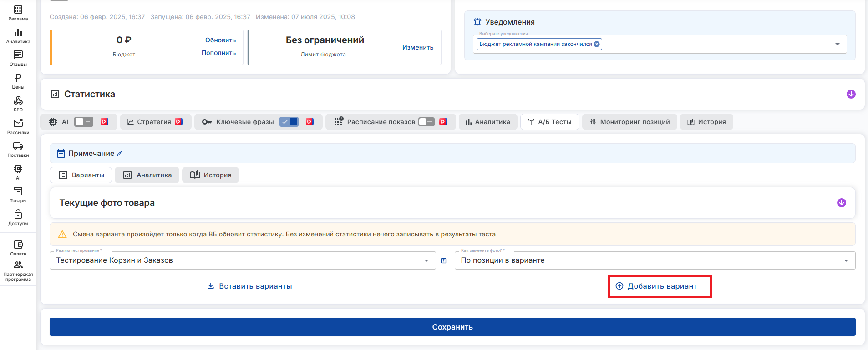Click help icon beside testing mode field
Viewport: 868px width, 350px height.
click(x=444, y=261)
